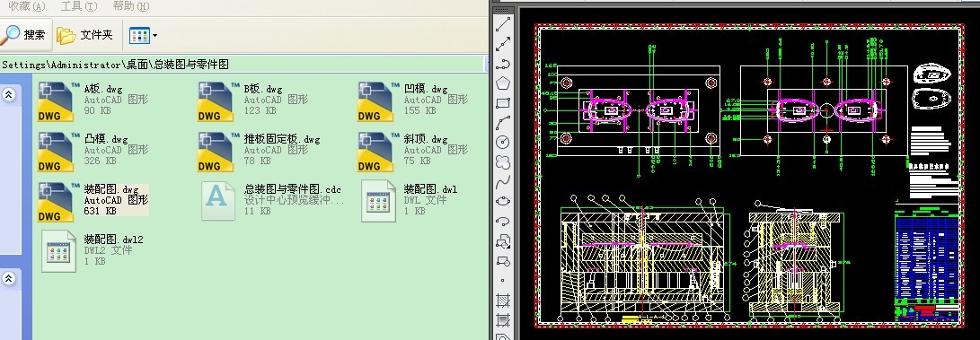Click the 123 KB size of B板.dwg
Screen dimensions: 980x340
point(260,110)
